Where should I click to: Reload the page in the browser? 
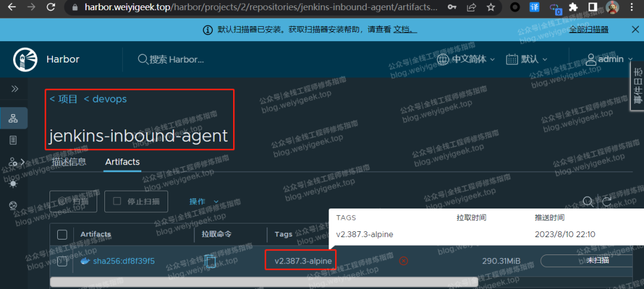pos(51,7)
